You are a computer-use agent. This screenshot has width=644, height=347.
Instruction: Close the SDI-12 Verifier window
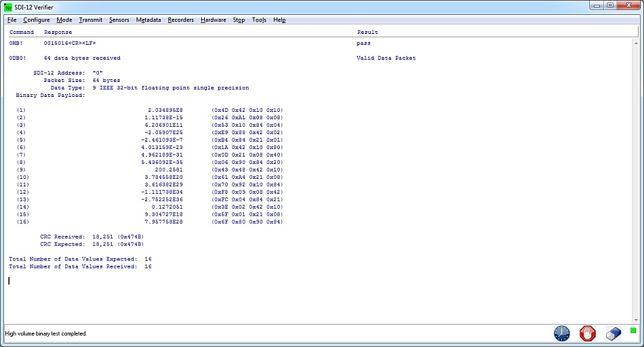tap(629, 5)
